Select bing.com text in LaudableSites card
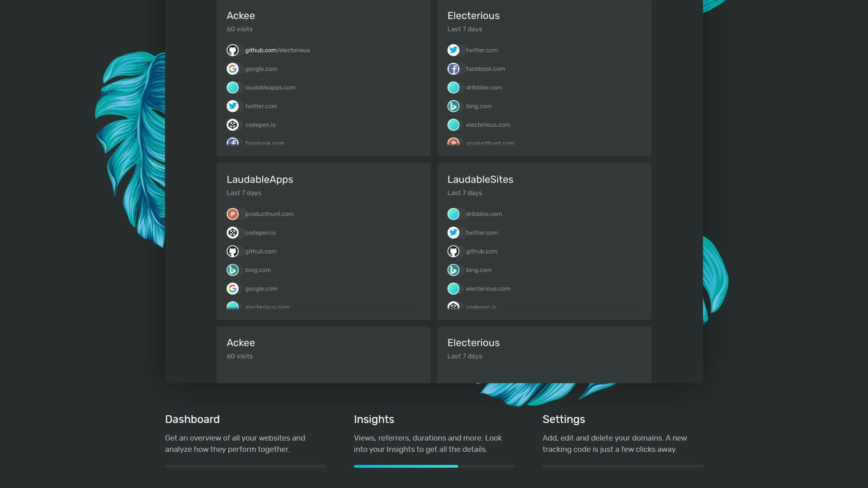 click(479, 270)
